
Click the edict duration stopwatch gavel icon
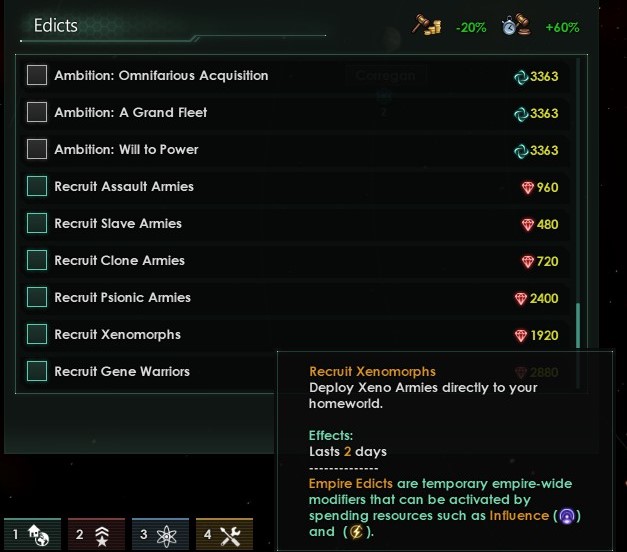[516, 25]
